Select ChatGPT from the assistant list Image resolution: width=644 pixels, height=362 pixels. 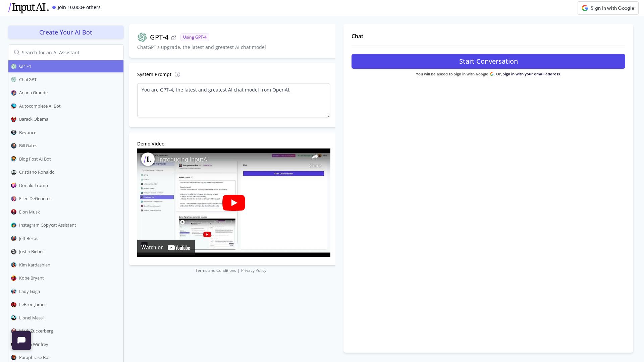[28, 79]
